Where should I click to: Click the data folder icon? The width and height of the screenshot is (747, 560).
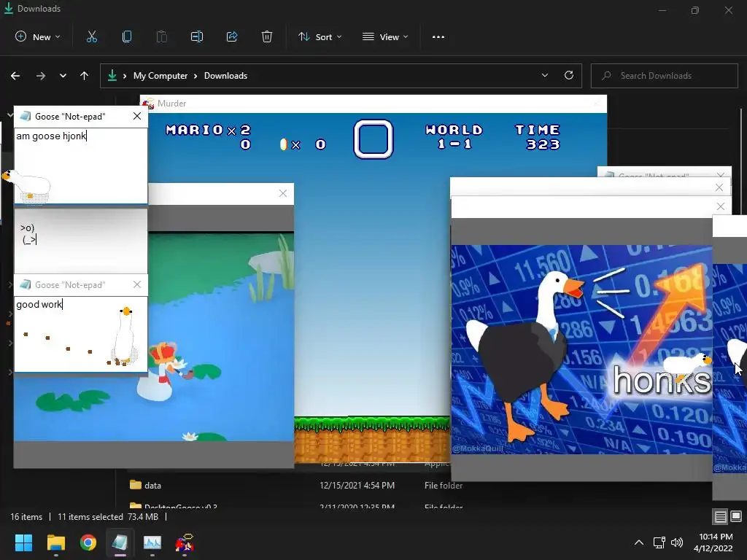point(136,485)
